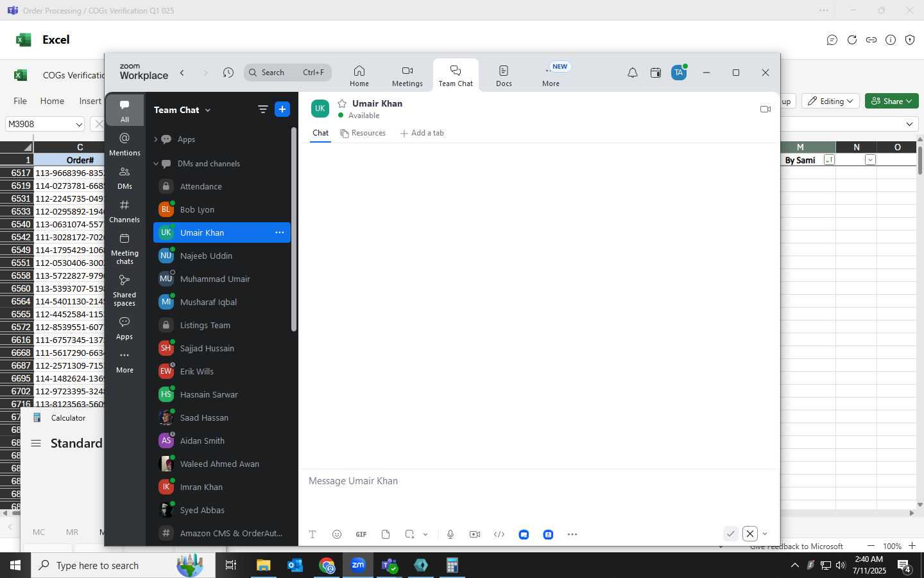Open Mentions in Zoom sidebar
Screen dimensions: 924x578
pyautogui.click(x=124, y=144)
